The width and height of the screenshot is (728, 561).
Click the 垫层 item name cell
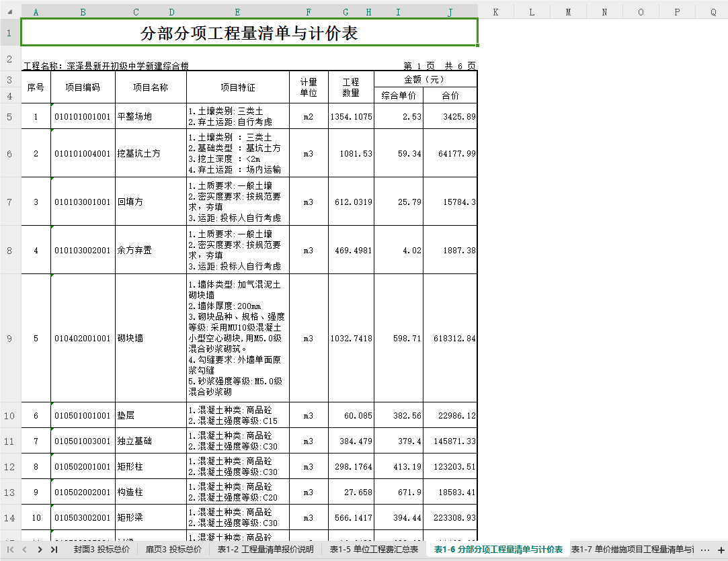[x=151, y=415]
